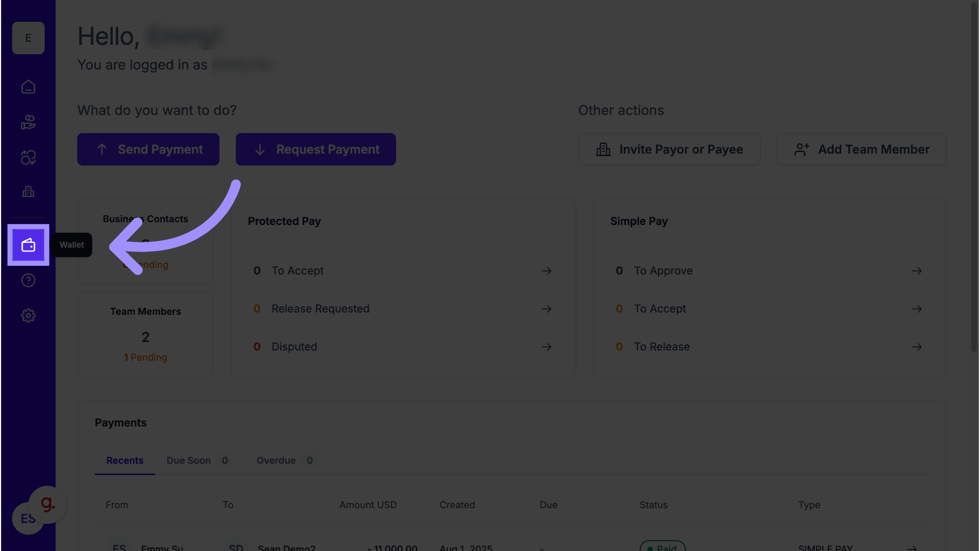Click Invite Payor or Payee
The height and width of the screenshot is (551, 980).
tap(669, 149)
